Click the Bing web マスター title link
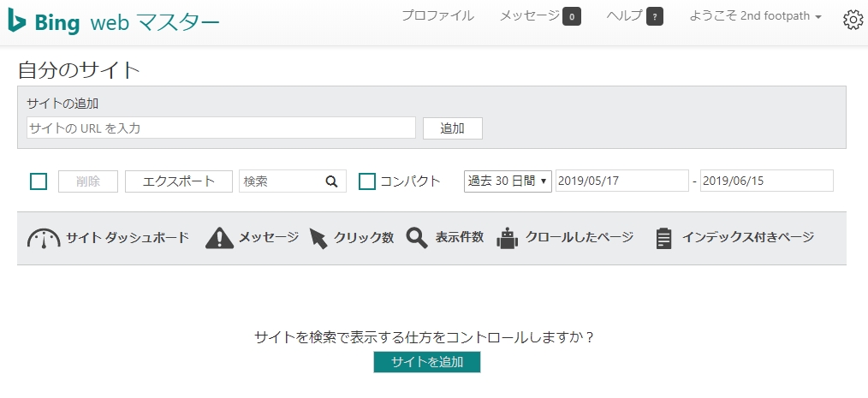The image size is (868, 398). [128, 22]
